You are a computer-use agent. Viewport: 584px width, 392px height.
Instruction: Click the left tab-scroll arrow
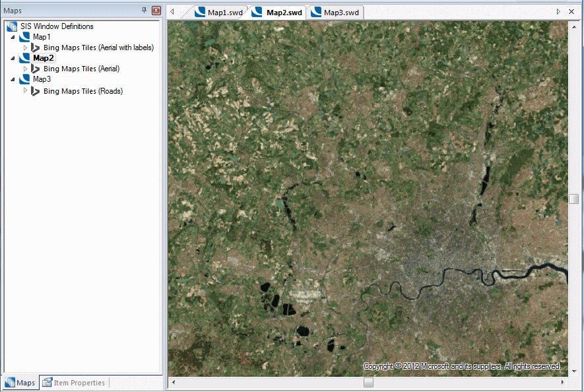(172, 11)
